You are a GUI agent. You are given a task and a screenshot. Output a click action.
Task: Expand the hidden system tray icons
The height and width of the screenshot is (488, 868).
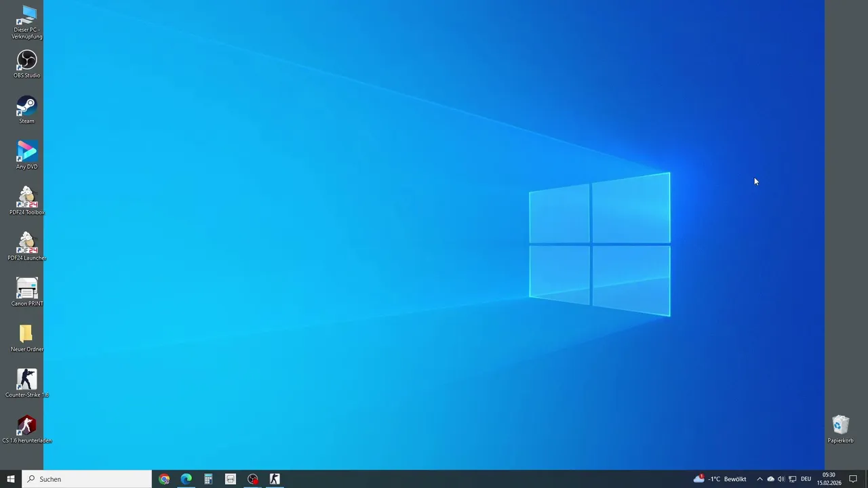tap(759, 479)
